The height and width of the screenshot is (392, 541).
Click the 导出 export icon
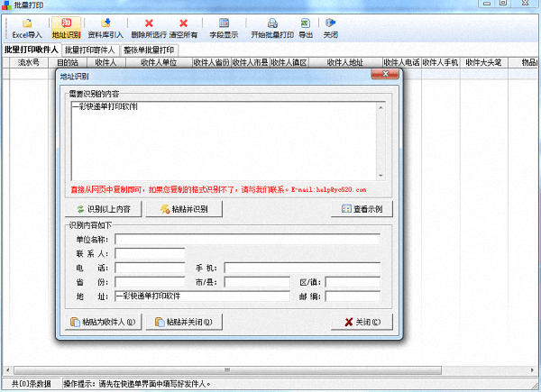point(306,28)
